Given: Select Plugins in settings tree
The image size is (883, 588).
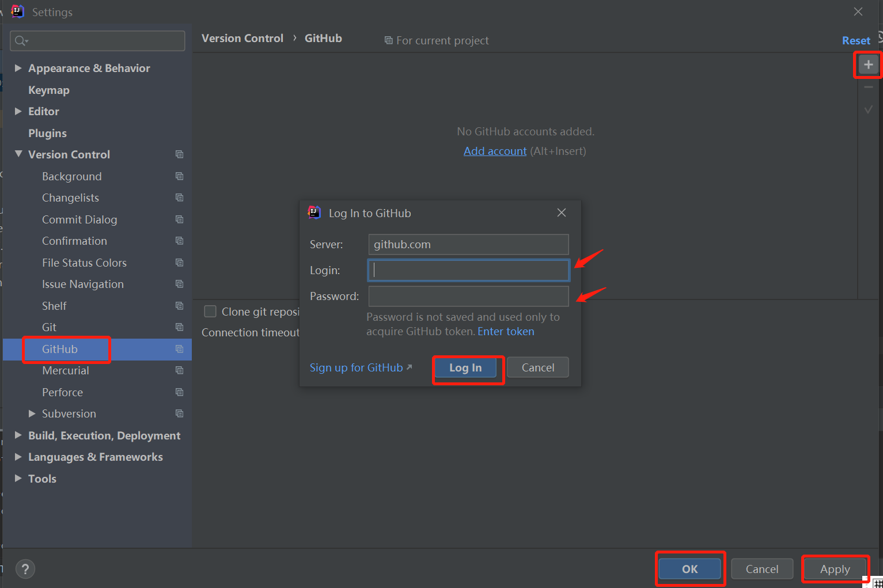Looking at the screenshot, I should point(47,133).
